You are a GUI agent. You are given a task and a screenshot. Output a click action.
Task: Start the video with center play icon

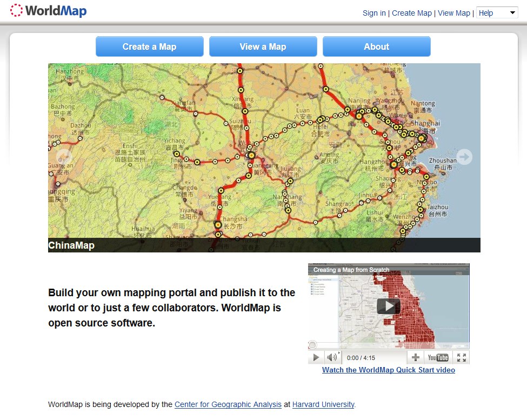point(389,306)
